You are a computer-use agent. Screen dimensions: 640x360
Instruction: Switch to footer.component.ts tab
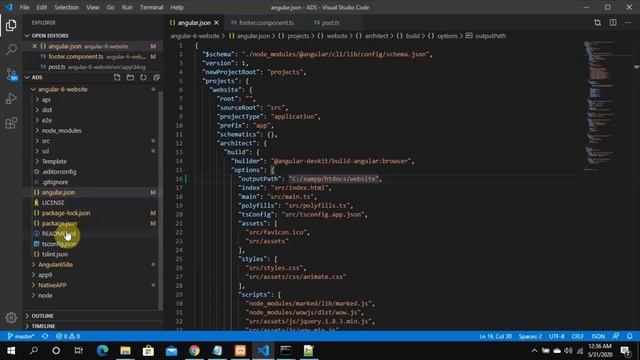pyautogui.click(x=265, y=23)
